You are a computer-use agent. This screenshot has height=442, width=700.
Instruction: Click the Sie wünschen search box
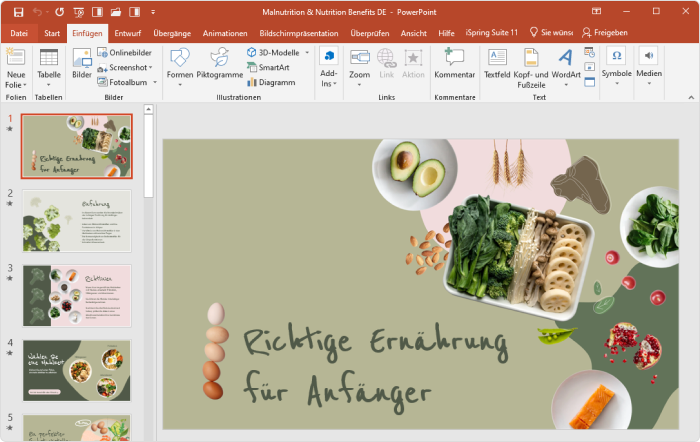tap(551, 33)
